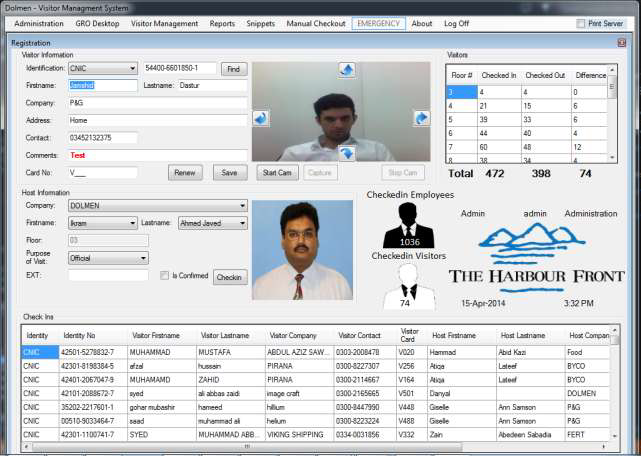The image size is (641, 456).
Task: Click the Checked Out column header
Action: tap(545, 75)
